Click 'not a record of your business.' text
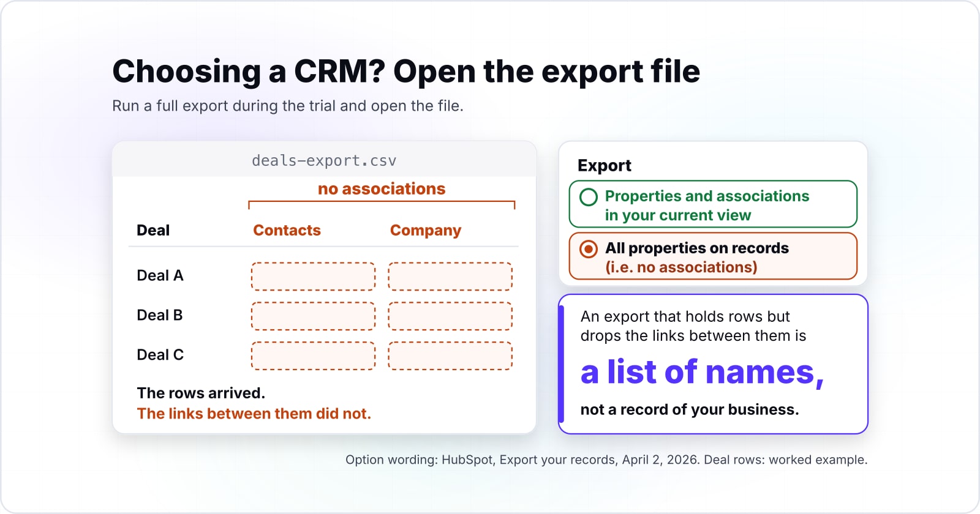 coord(690,409)
